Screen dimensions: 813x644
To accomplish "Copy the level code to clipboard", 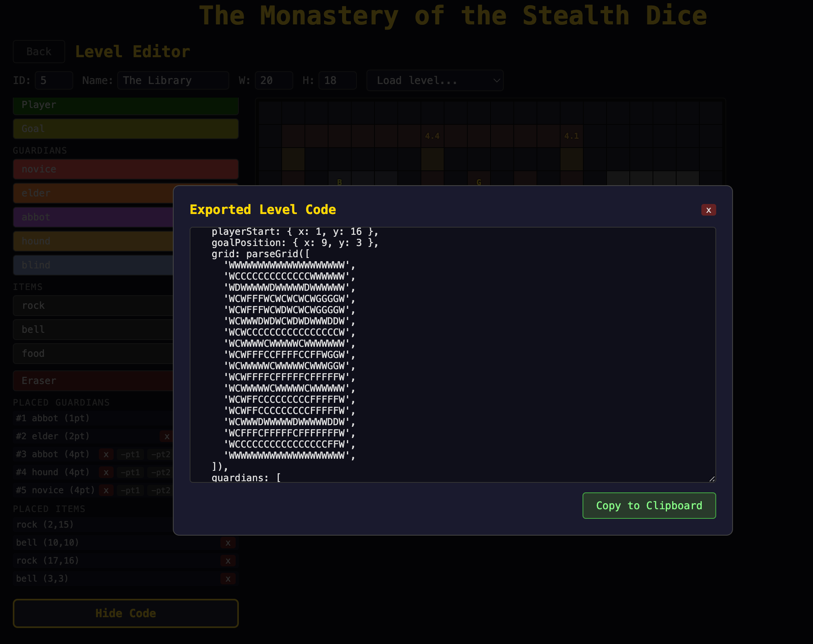I will 649,506.
